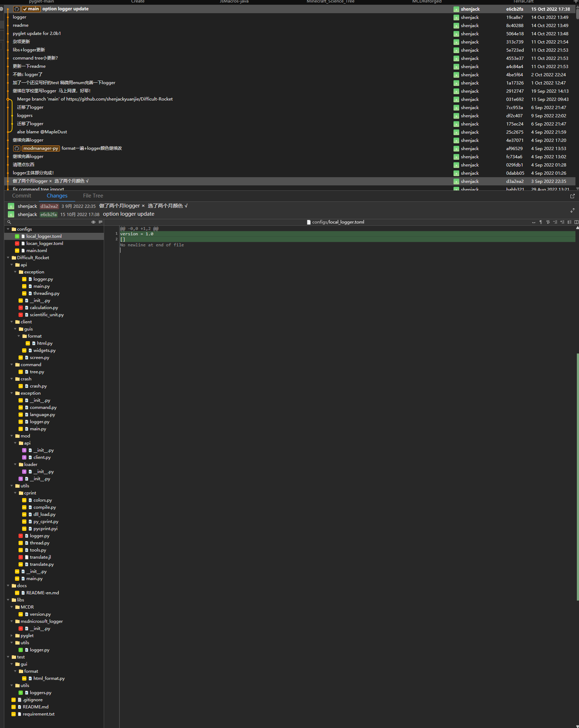Decrease diff context lines icon
Screen dimensions: 579x728
pos(555,222)
